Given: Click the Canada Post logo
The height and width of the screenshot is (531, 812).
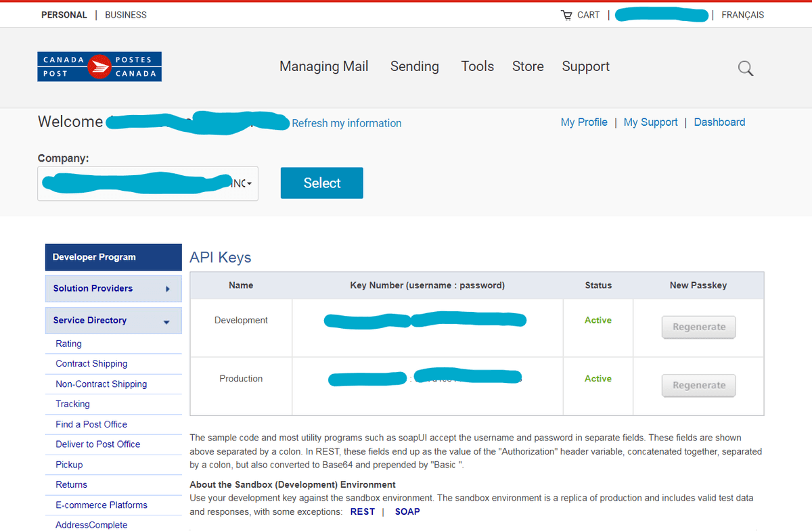Looking at the screenshot, I should (99, 66).
